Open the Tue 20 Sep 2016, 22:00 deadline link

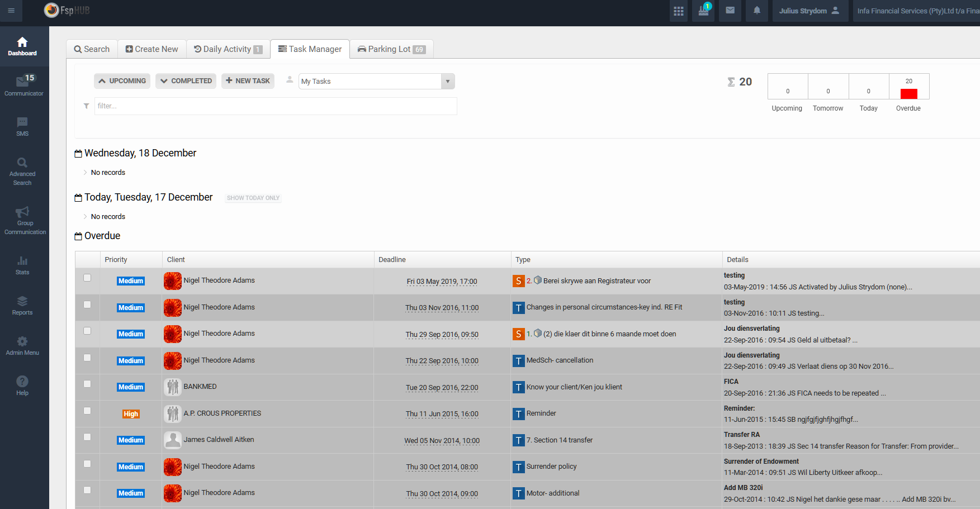(442, 388)
